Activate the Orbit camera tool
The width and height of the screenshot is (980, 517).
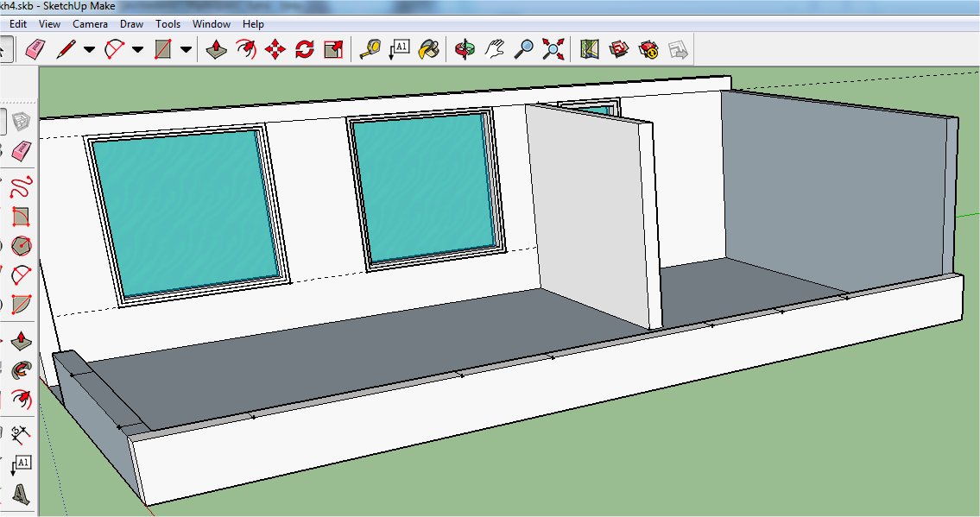465,49
